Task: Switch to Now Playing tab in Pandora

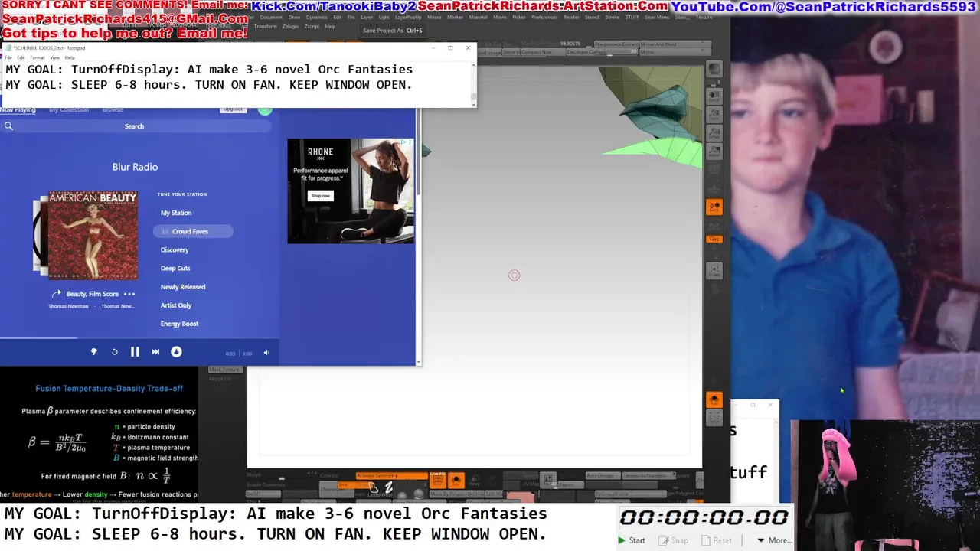Action: coord(18,110)
